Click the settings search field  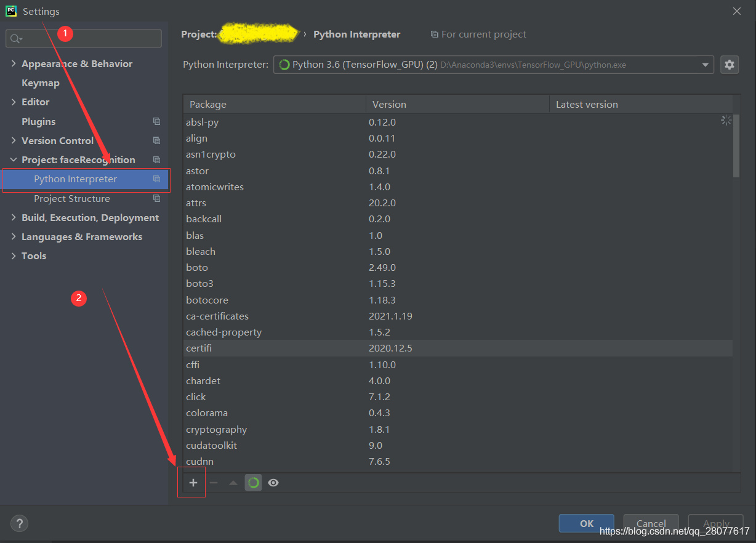84,38
